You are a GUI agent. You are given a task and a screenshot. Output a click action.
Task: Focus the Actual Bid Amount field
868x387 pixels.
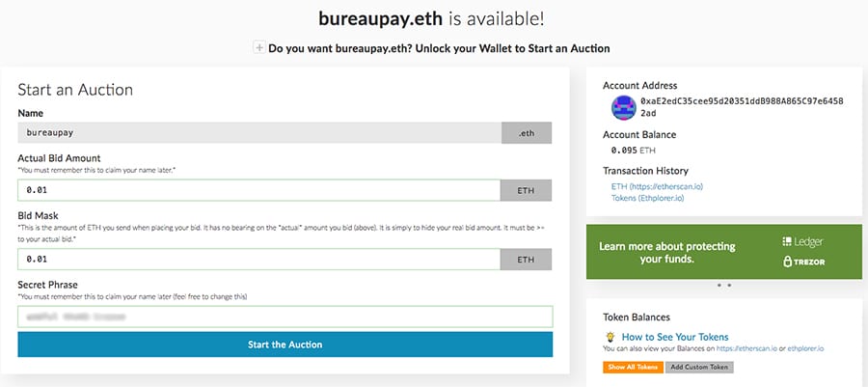coord(258,191)
